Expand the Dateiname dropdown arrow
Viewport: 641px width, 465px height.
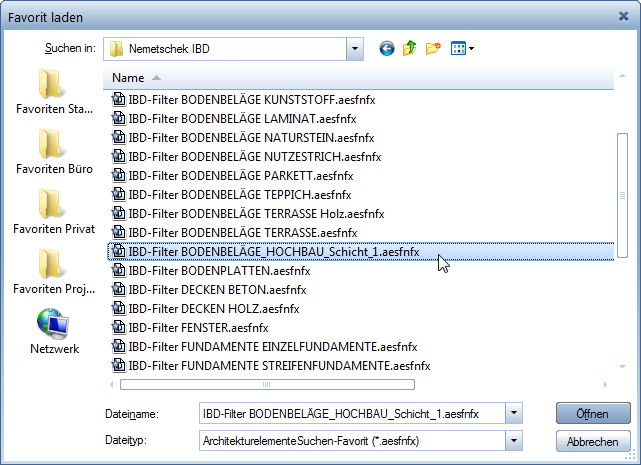(514, 413)
